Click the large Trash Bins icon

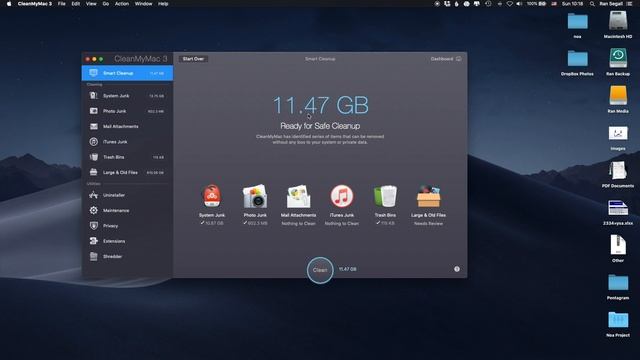385,196
